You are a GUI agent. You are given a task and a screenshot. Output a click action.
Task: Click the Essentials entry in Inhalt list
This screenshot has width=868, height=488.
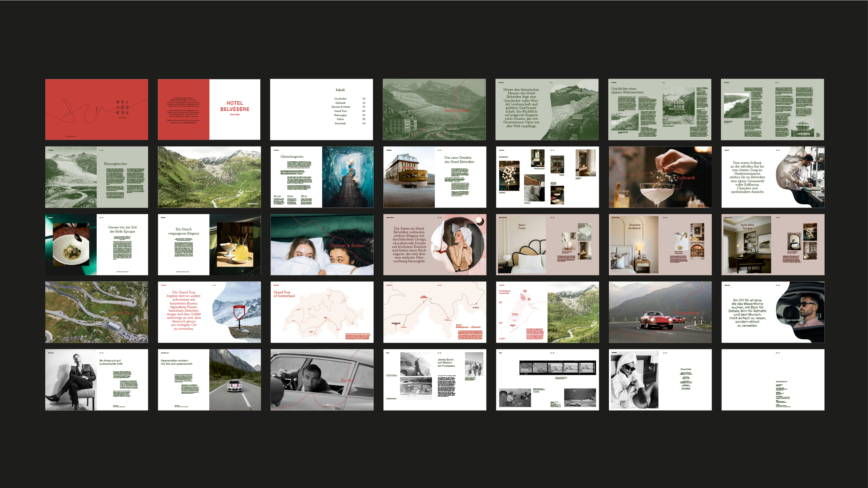point(340,123)
